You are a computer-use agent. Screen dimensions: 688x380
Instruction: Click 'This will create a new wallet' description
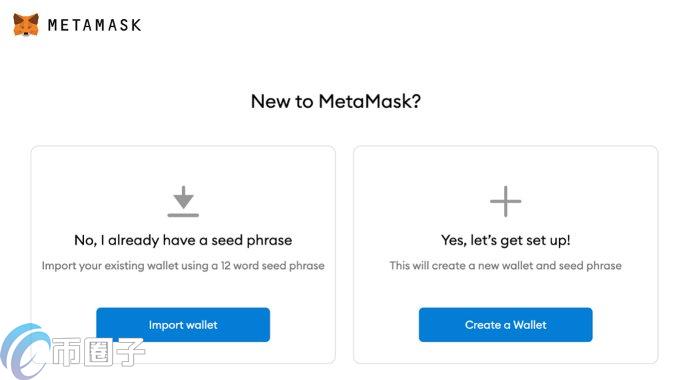pos(505,265)
